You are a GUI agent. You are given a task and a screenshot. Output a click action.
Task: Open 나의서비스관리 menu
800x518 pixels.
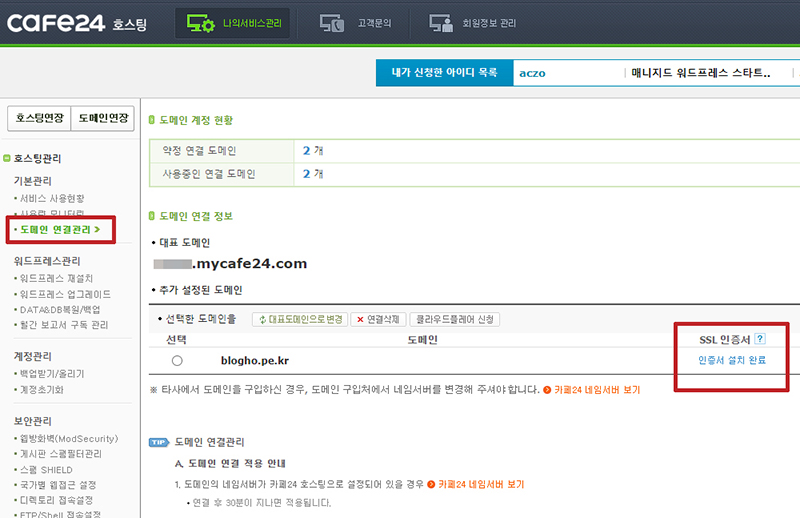pyautogui.click(x=232, y=23)
